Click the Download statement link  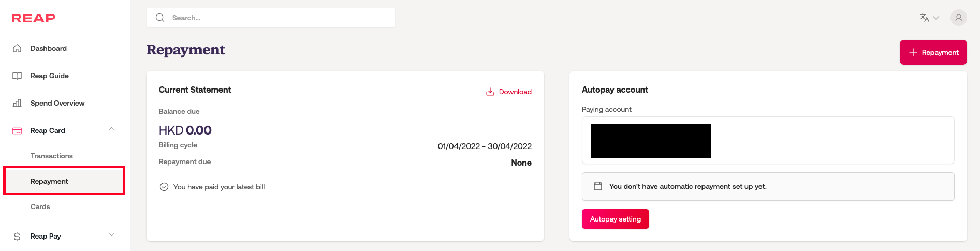pyautogui.click(x=515, y=92)
